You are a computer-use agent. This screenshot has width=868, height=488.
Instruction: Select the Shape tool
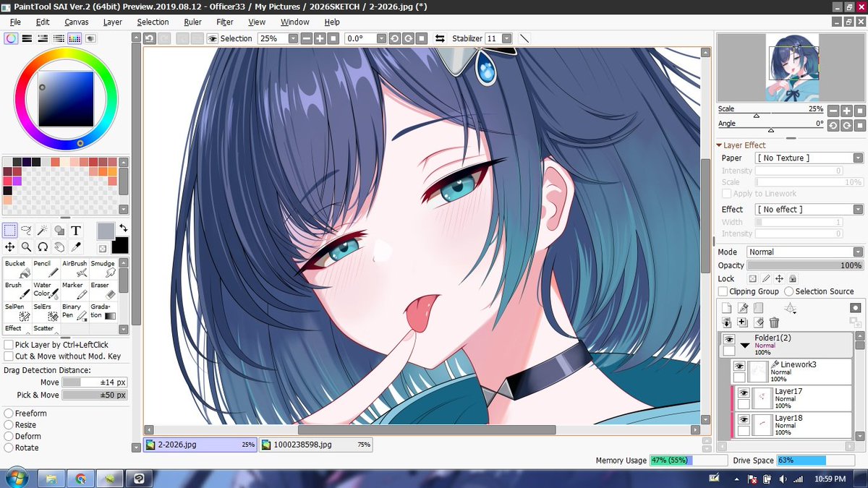point(59,231)
